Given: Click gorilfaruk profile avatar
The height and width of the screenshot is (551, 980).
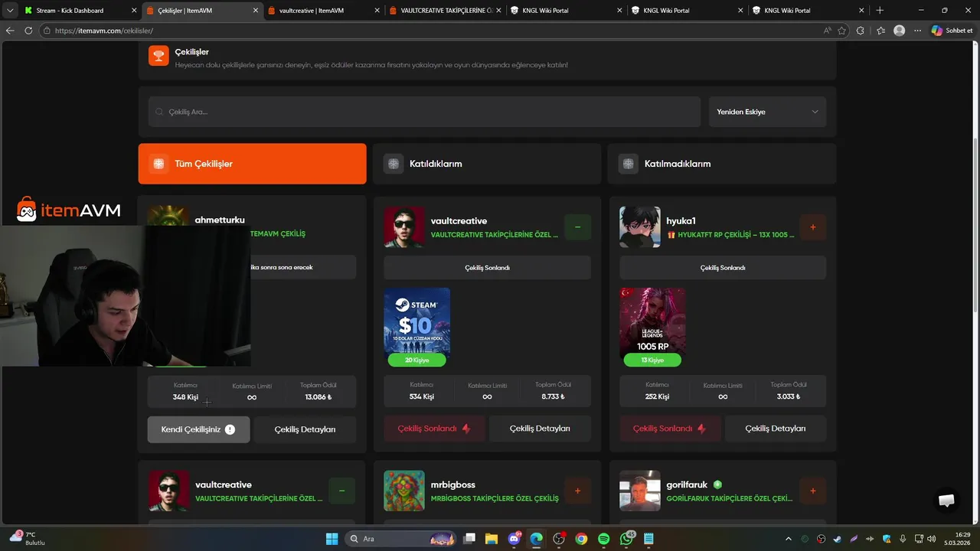Looking at the screenshot, I should pyautogui.click(x=640, y=491).
